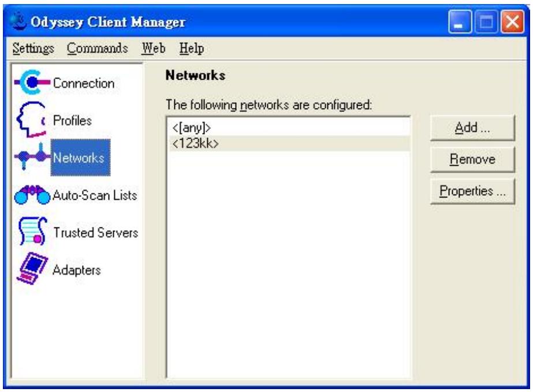
Task: Go to the Trusted Servers label
Action: pos(96,233)
